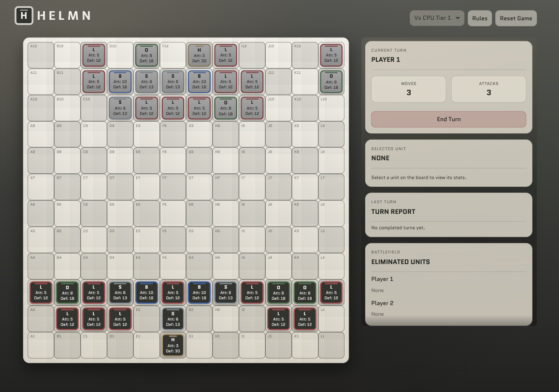This screenshot has height=392, width=559.
Task: Click empty board square A1
Action: [41, 345]
